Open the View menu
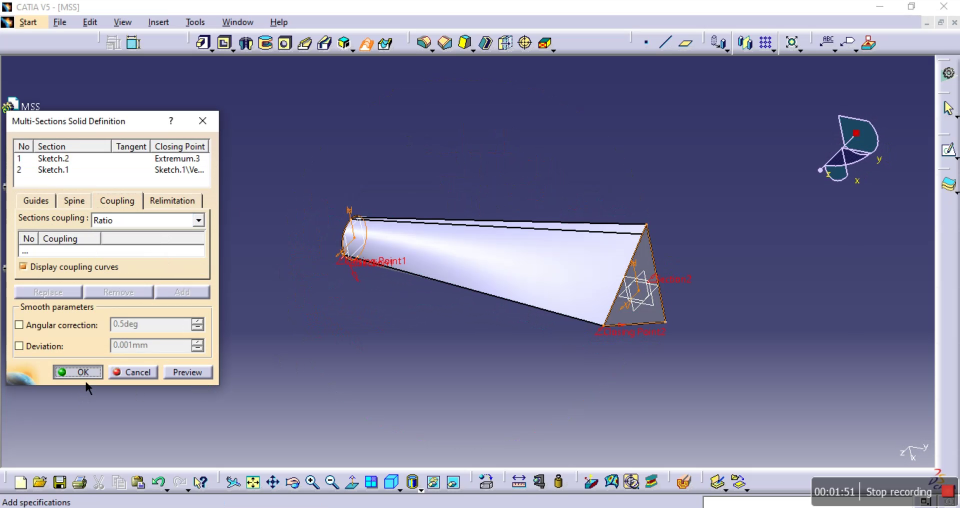 click(122, 22)
